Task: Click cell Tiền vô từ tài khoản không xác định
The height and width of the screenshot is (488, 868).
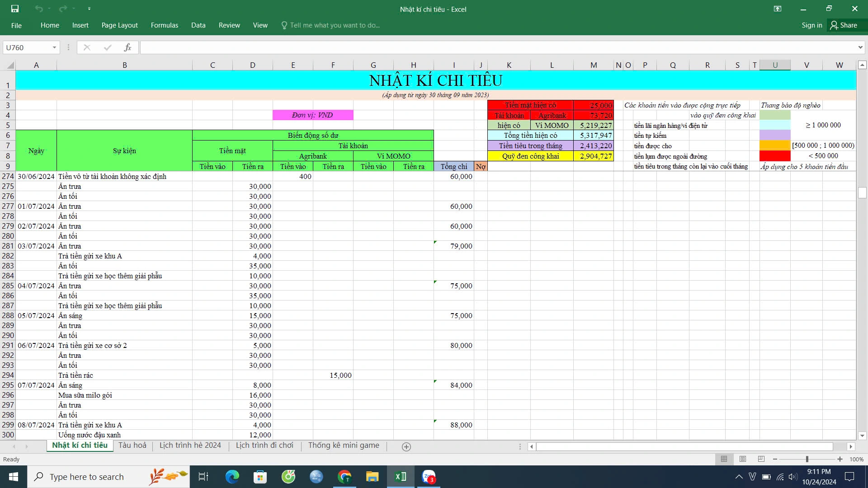Action: tap(124, 176)
